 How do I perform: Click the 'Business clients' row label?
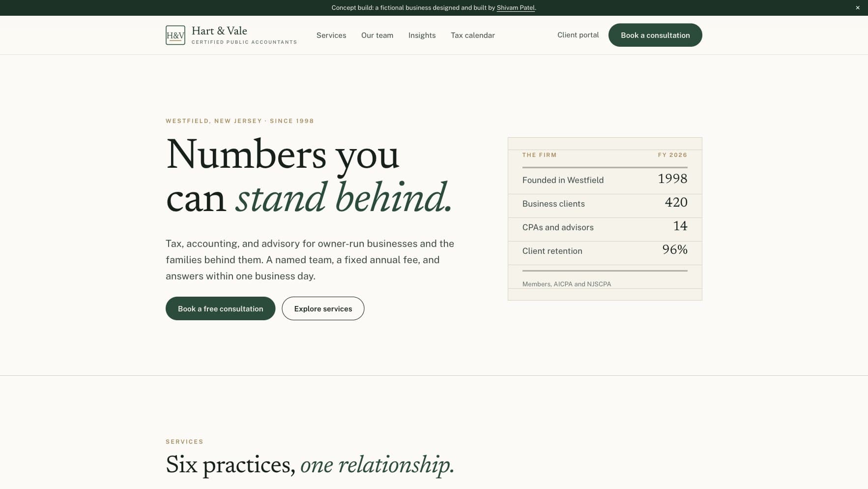(553, 204)
